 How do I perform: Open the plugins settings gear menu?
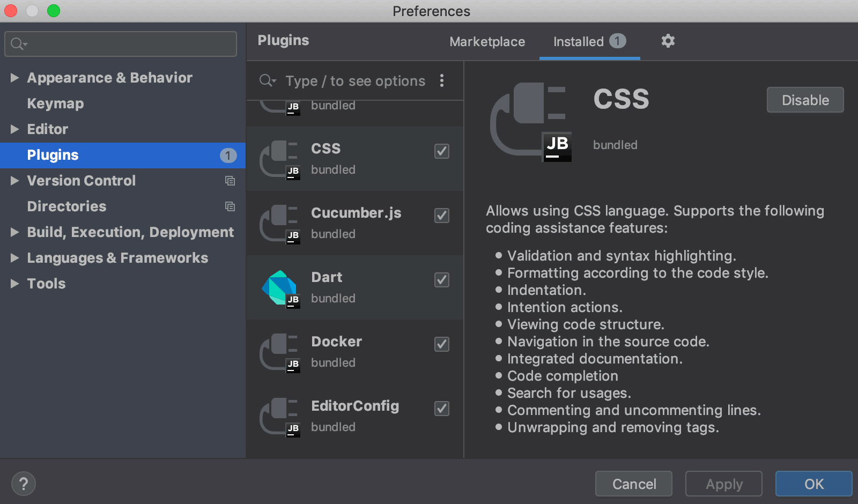(668, 41)
